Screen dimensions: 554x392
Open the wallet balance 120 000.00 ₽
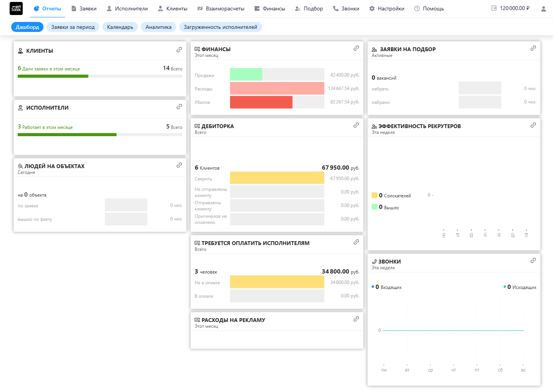coord(511,8)
